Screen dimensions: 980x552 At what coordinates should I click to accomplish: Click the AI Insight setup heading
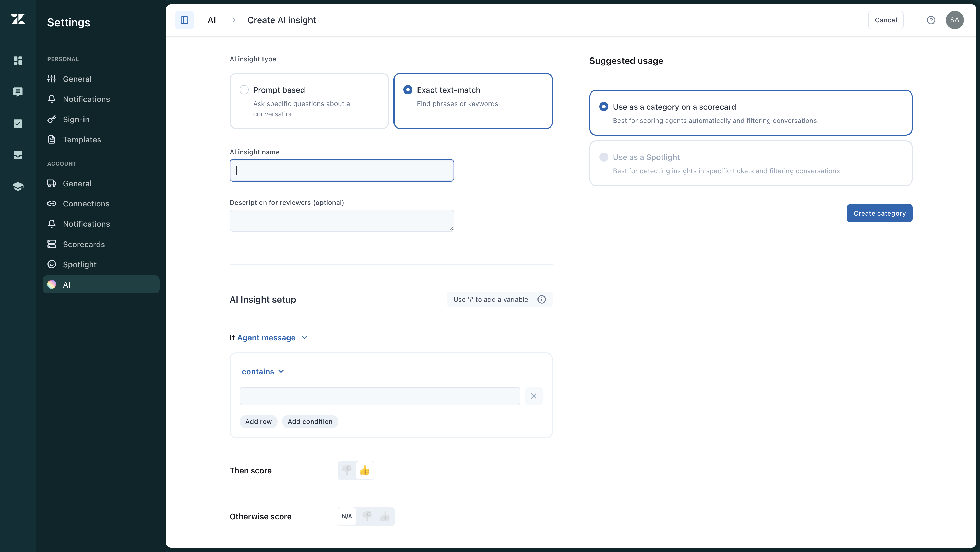(263, 300)
